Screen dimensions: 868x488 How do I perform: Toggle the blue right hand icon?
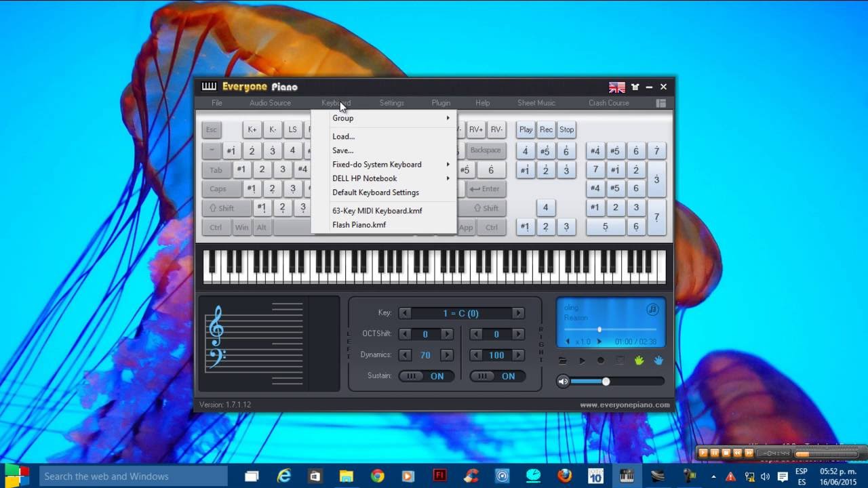(x=658, y=361)
